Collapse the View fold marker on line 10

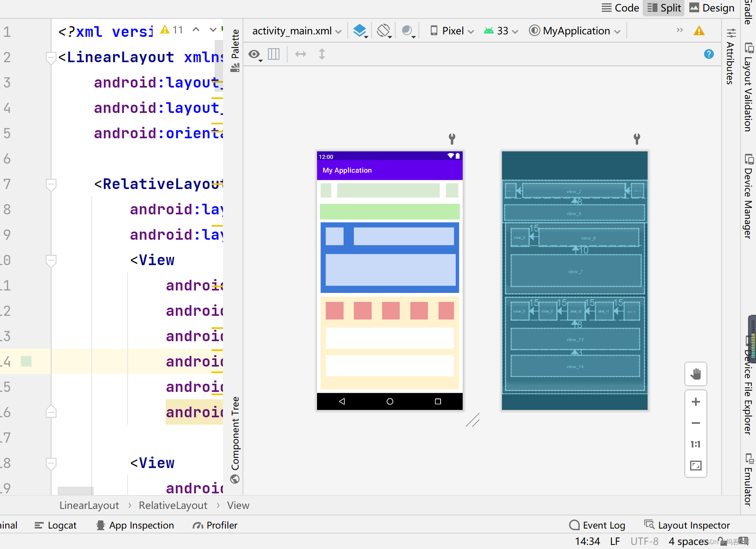tap(51, 261)
